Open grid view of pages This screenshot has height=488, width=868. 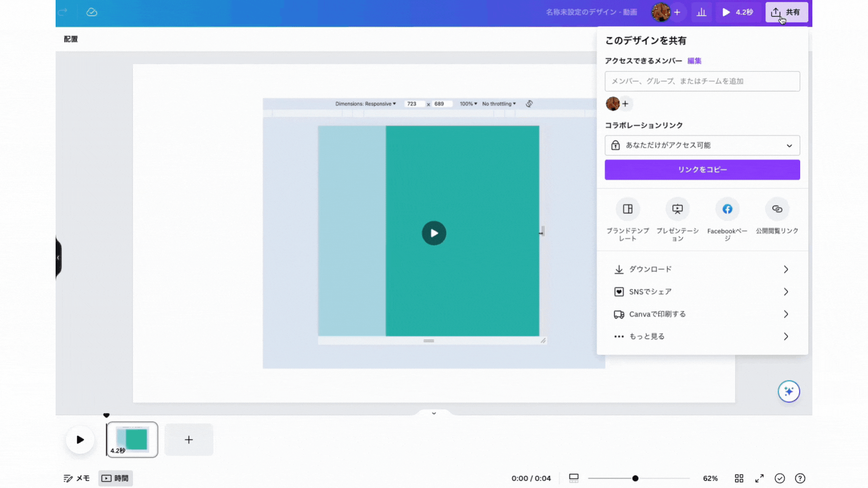click(x=739, y=478)
